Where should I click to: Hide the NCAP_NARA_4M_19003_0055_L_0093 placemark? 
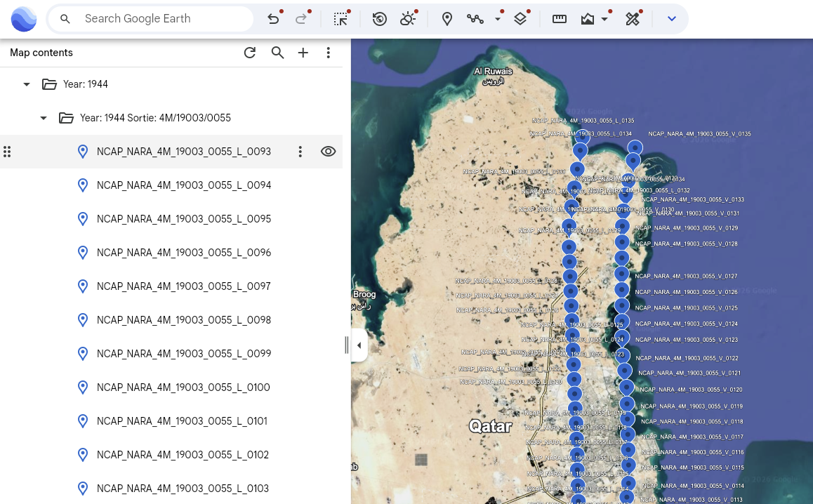click(328, 152)
